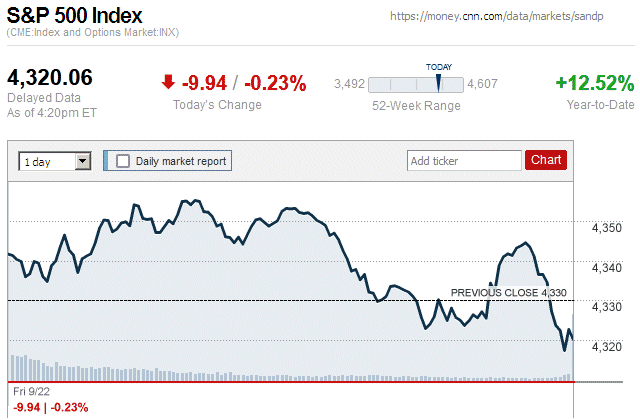Click the red down arrow icon
Viewport: 640px width, 420px height.
(168, 83)
